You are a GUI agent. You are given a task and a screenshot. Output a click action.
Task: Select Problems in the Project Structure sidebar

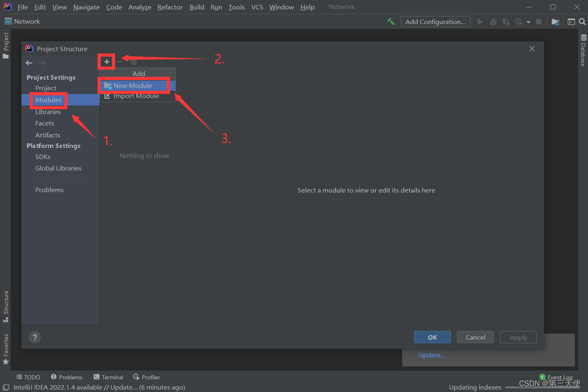point(49,190)
